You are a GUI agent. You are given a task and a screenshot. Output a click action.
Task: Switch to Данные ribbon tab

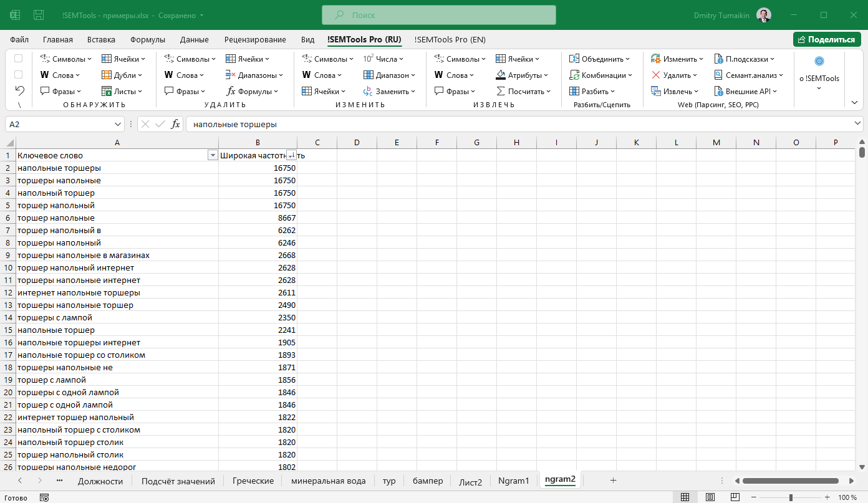coord(195,39)
